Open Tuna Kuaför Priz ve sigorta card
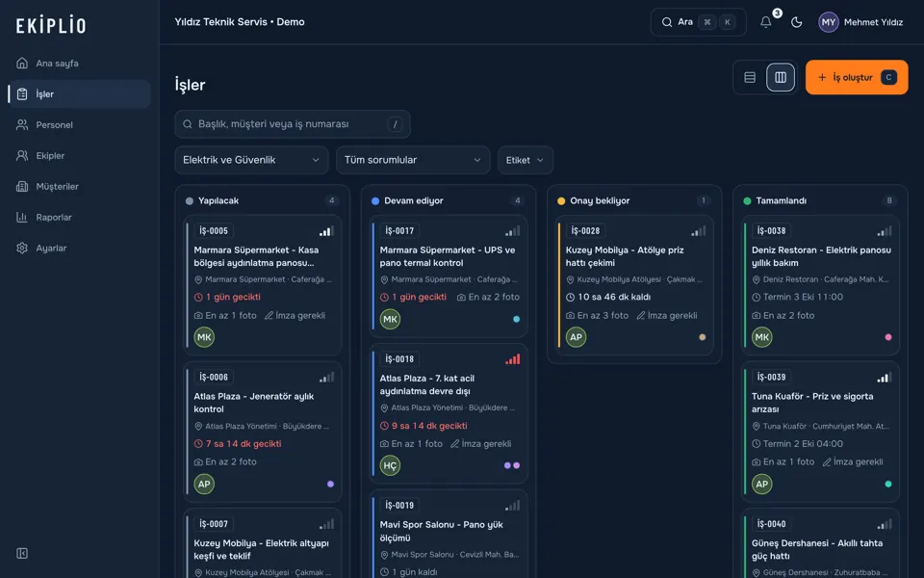This screenshot has height=578, width=924. pos(820,432)
